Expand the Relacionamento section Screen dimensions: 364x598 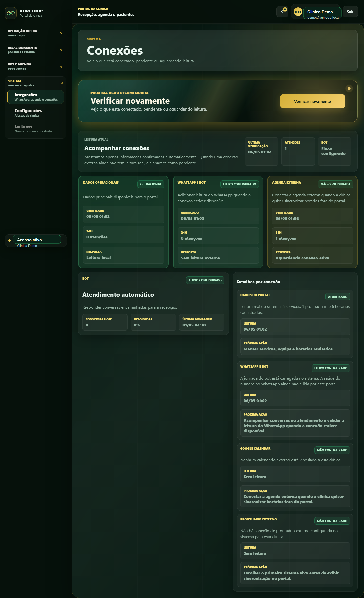click(x=35, y=50)
